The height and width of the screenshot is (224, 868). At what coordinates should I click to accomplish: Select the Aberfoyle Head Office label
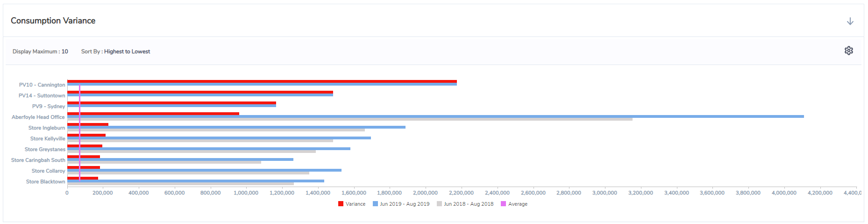click(x=38, y=117)
